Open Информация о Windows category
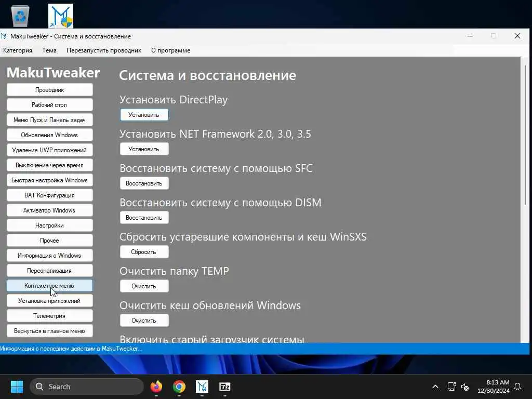The height and width of the screenshot is (399, 532). [49, 256]
